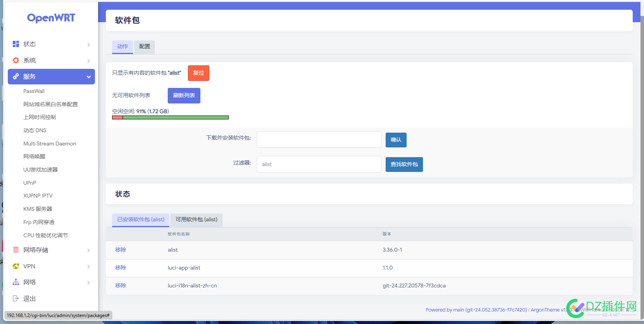Click the 确认 install button
This screenshot has height=324, width=644.
point(396,140)
